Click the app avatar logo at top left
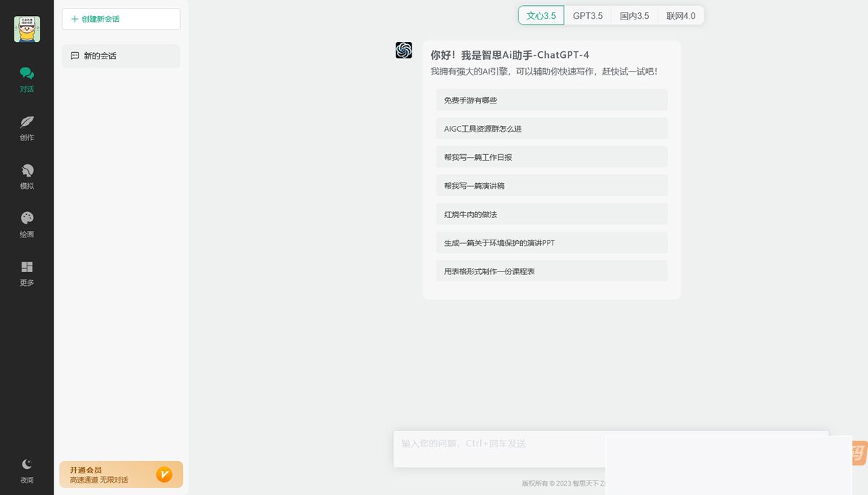The width and height of the screenshot is (868, 495). click(27, 29)
